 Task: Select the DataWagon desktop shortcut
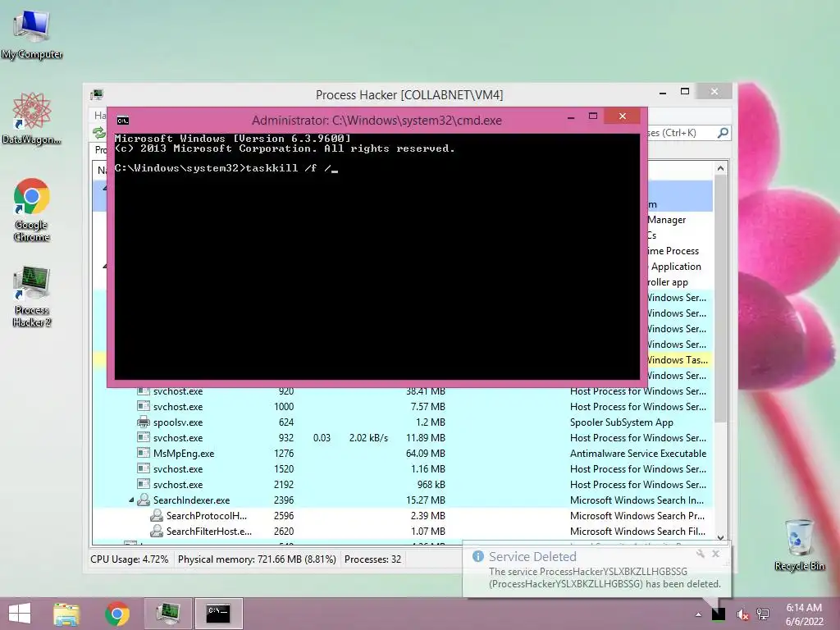pos(32,119)
